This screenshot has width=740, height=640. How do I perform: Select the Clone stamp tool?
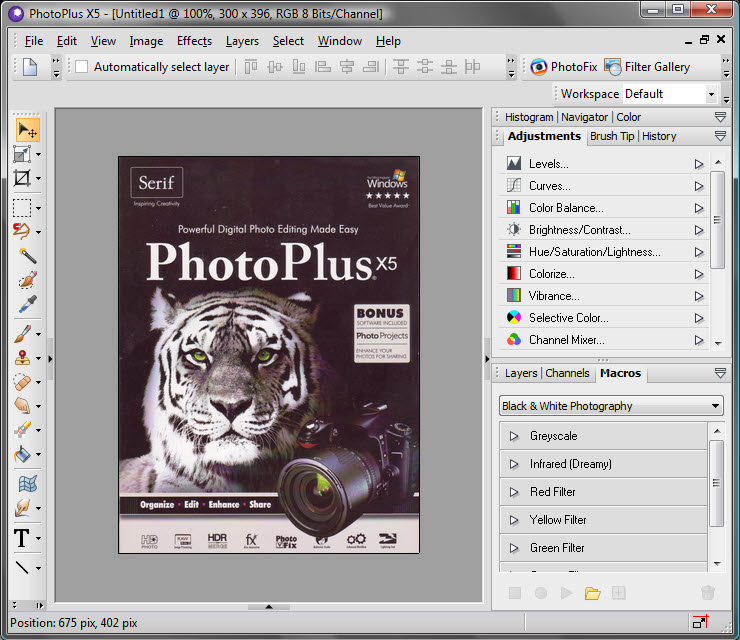[x=22, y=358]
